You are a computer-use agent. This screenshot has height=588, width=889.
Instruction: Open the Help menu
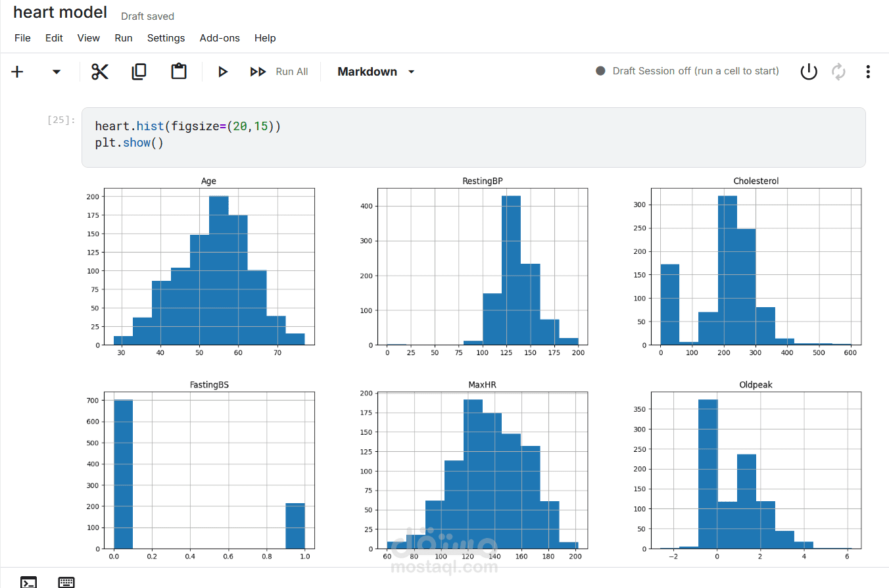(x=265, y=38)
